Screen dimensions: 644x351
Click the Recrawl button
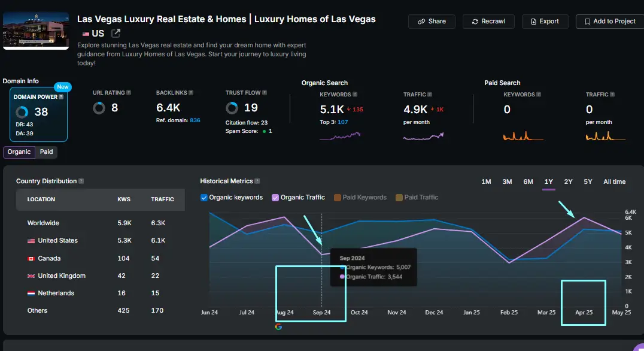tap(488, 22)
